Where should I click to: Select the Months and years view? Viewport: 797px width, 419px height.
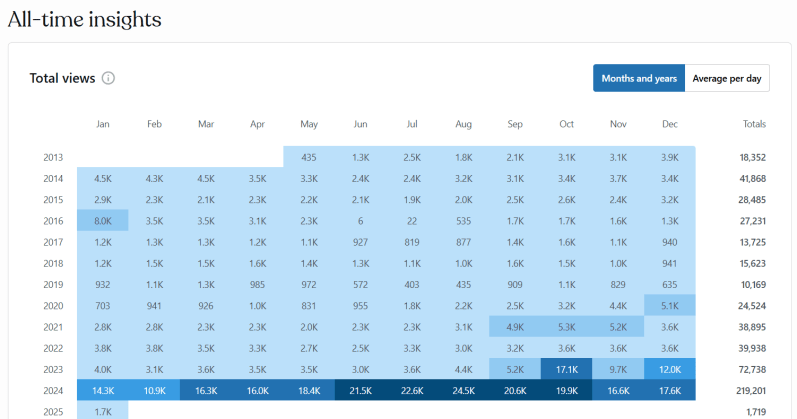639,78
